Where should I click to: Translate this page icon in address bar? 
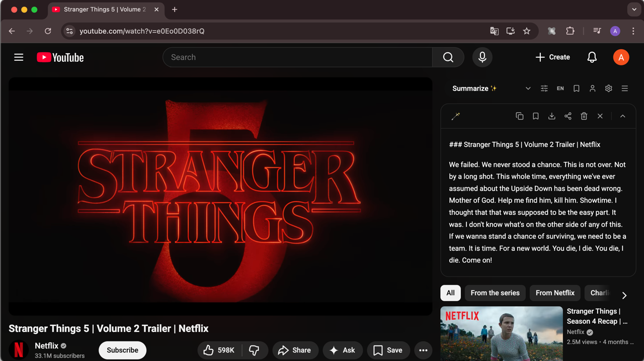pyautogui.click(x=494, y=31)
